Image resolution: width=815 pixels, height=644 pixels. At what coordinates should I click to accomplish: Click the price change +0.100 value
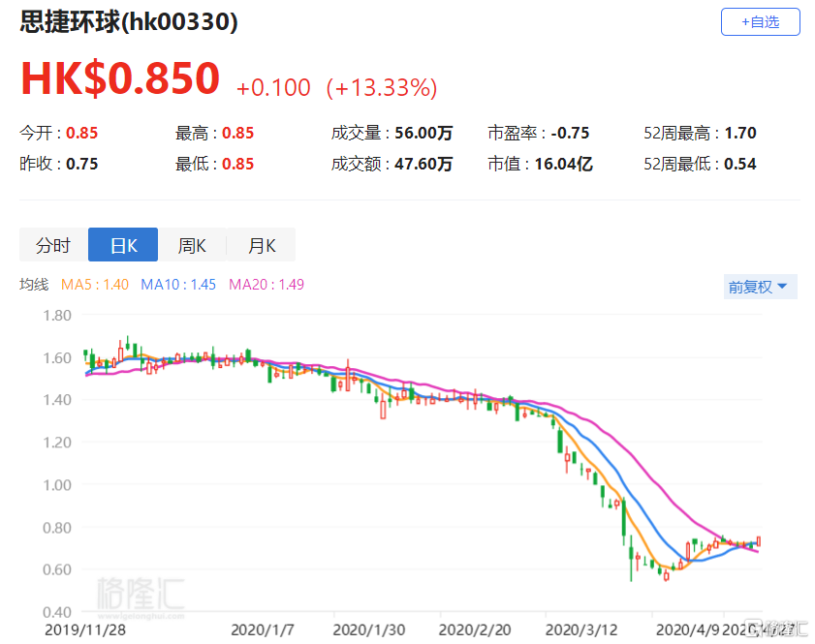(273, 88)
